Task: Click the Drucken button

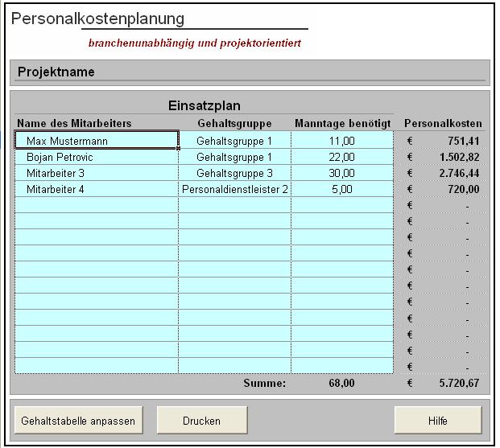Action: pos(202,421)
